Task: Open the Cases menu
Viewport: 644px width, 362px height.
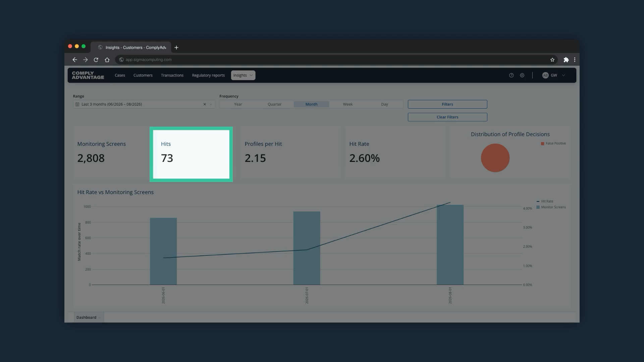Action: pyautogui.click(x=120, y=75)
